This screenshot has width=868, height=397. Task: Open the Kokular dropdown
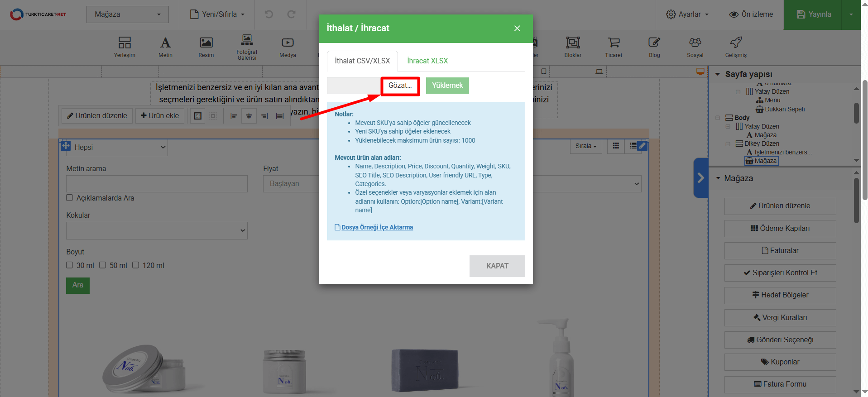pos(157,230)
